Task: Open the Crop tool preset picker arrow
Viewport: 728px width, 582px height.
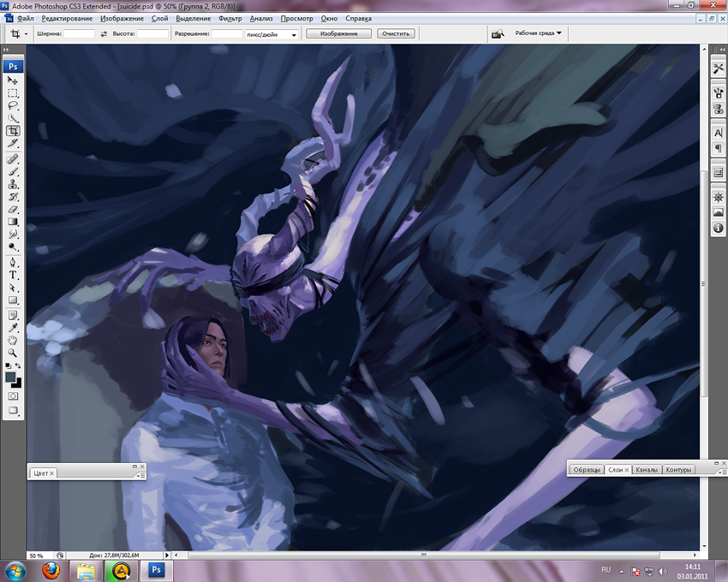Action: pos(26,34)
